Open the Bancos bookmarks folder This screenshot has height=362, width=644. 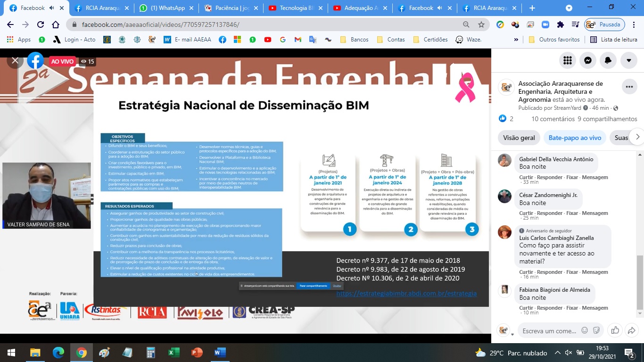tap(354, 40)
